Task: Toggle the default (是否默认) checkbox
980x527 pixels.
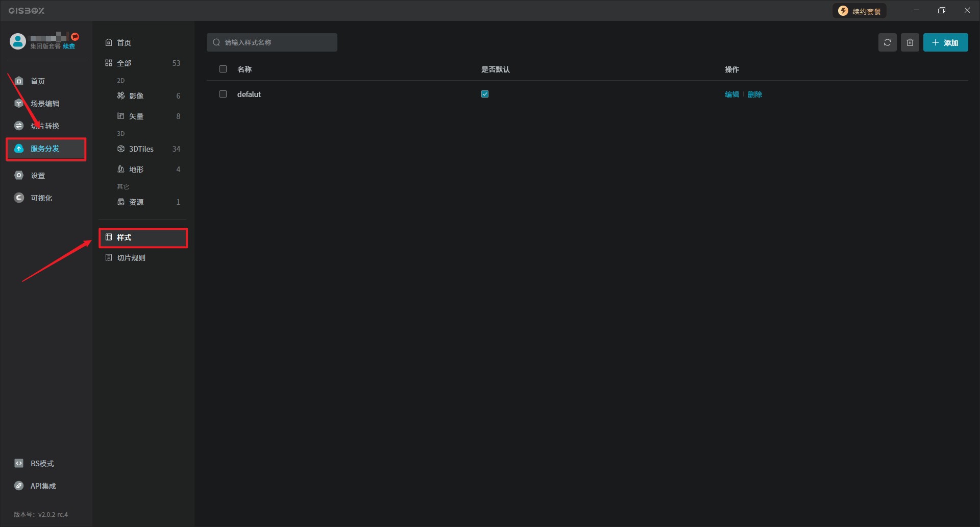Action: pyautogui.click(x=485, y=94)
